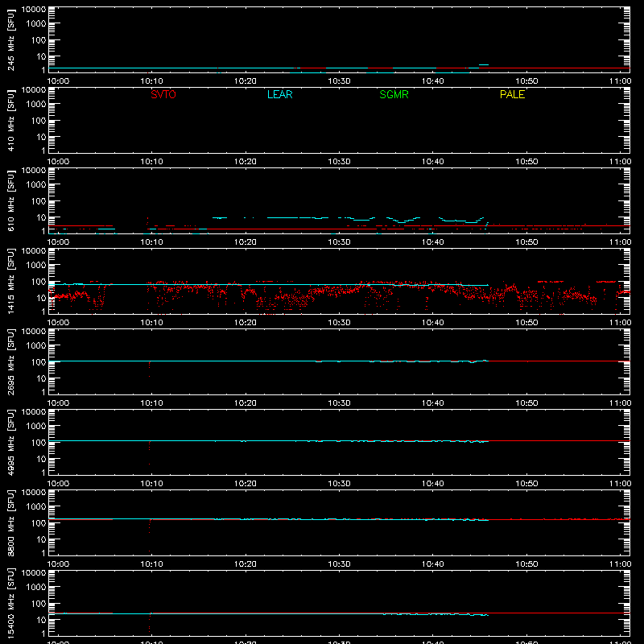Click 10:20 time label of 4995 MHz panel
Screen dimensions: 644x644
(x=246, y=484)
